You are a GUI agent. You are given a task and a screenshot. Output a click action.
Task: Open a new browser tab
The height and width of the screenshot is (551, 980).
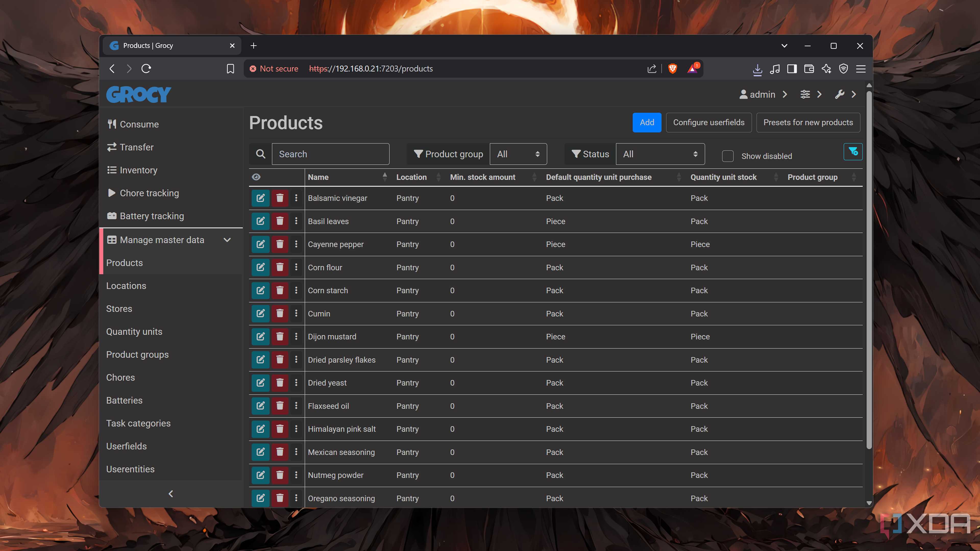253,46
